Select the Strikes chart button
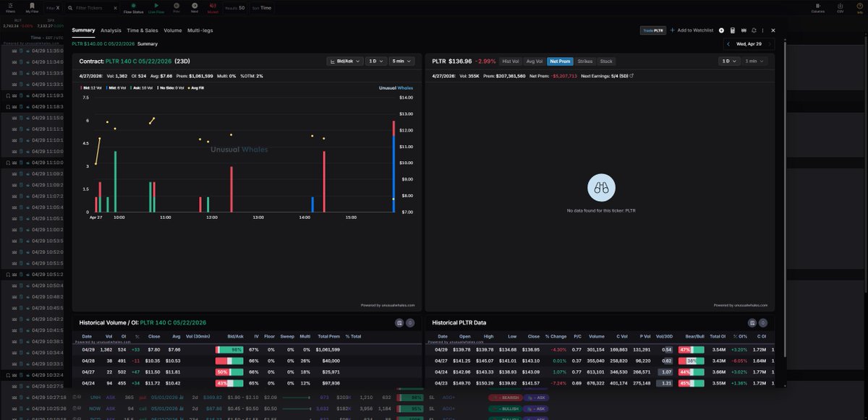The height and width of the screenshot is (420, 868). click(x=585, y=61)
